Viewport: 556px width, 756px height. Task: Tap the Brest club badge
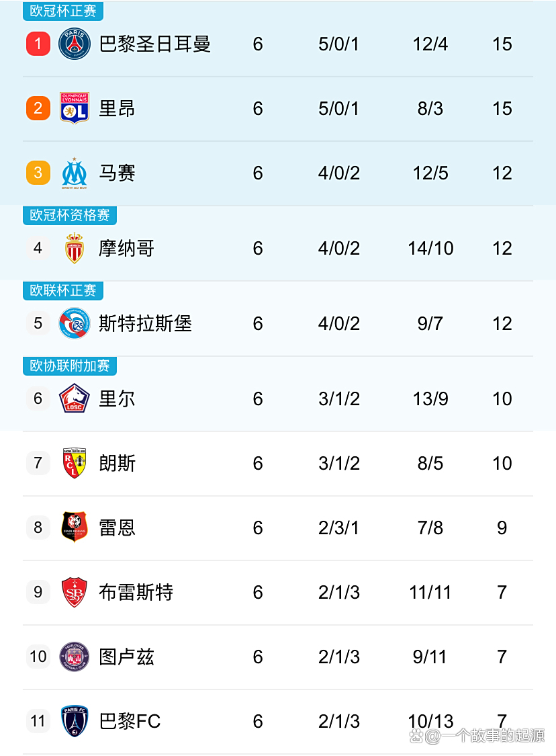pos(75,592)
